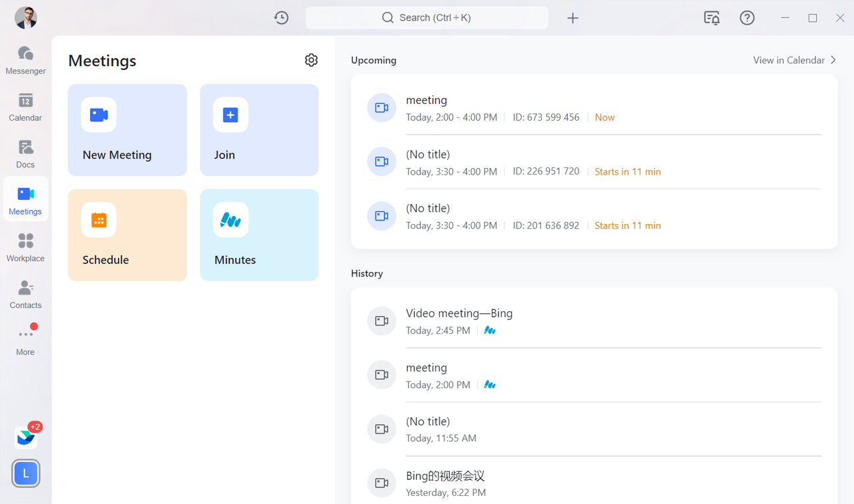Go to Workplace in sidebar
Screen dimensions: 854x504
point(25,247)
